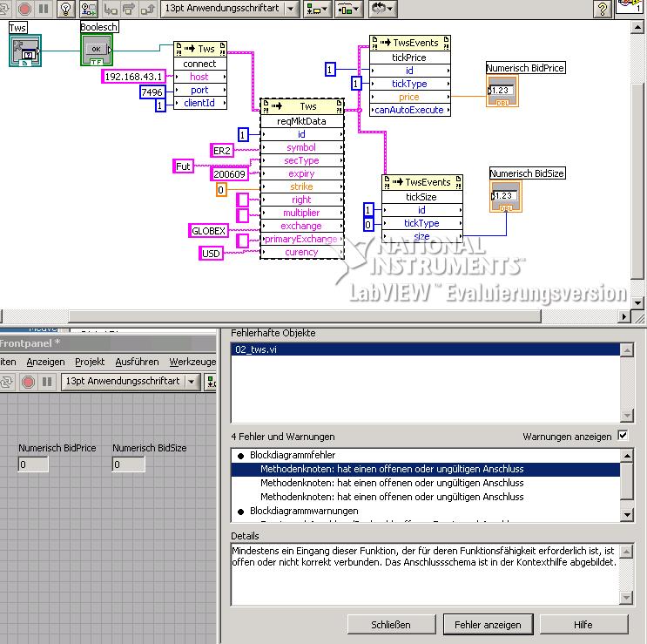Select empty string constant wired to multiplier

coord(242,215)
